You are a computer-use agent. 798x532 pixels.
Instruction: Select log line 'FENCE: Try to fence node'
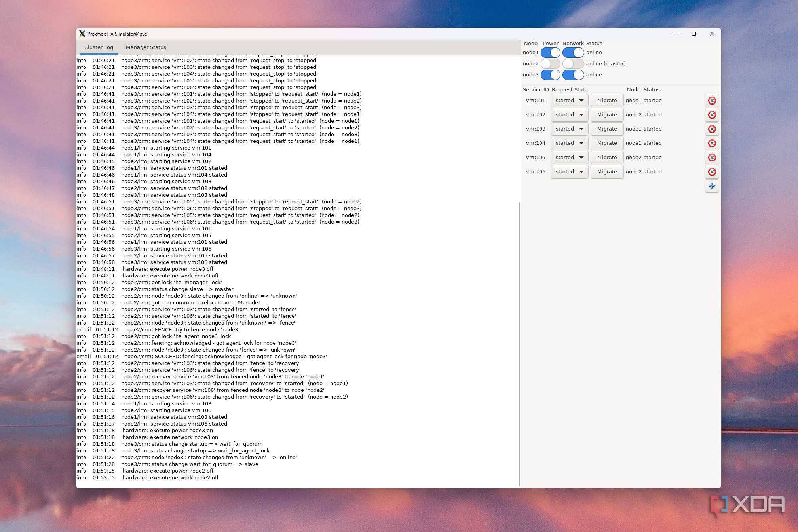point(158,330)
